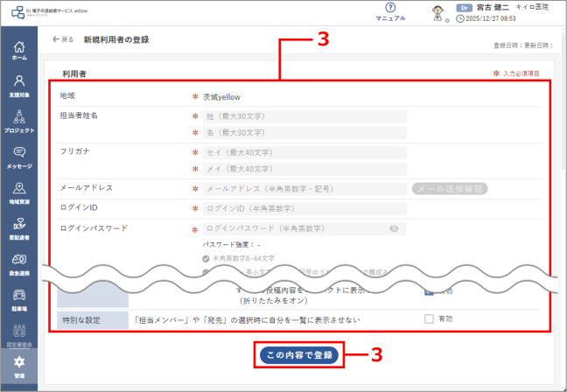
Task: Open 救急連携 in the sidebar
Action: point(19,263)
